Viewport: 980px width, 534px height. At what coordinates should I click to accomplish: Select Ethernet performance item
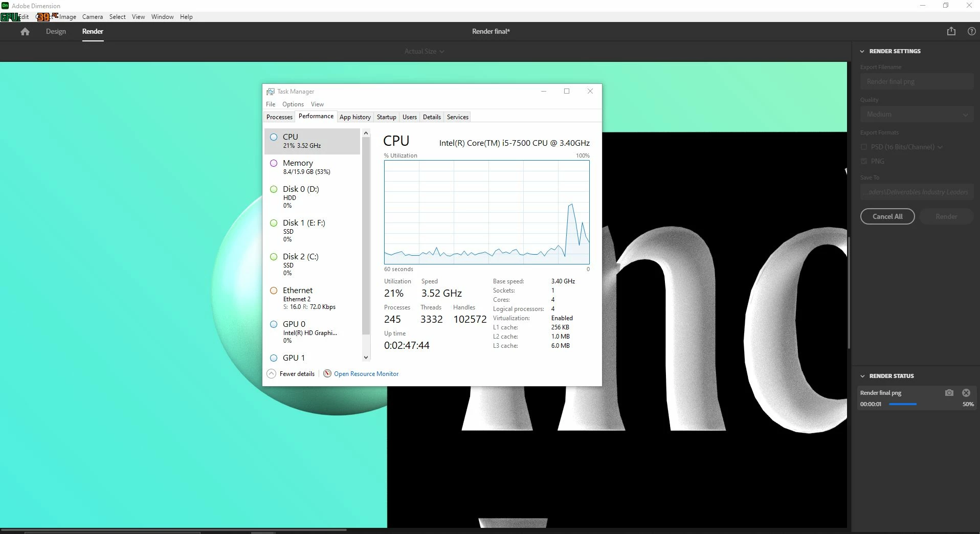pos(312,298)
